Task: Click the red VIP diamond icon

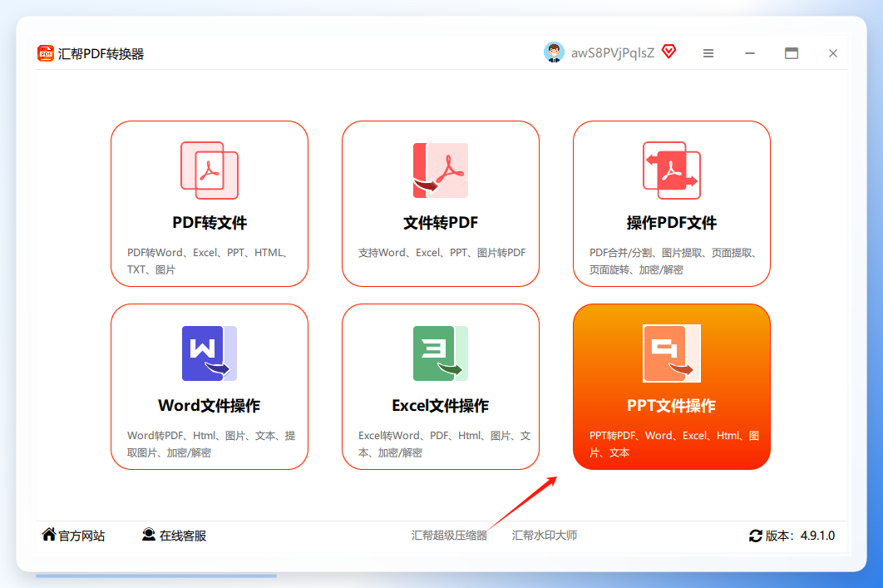Action: click(669, 52)
